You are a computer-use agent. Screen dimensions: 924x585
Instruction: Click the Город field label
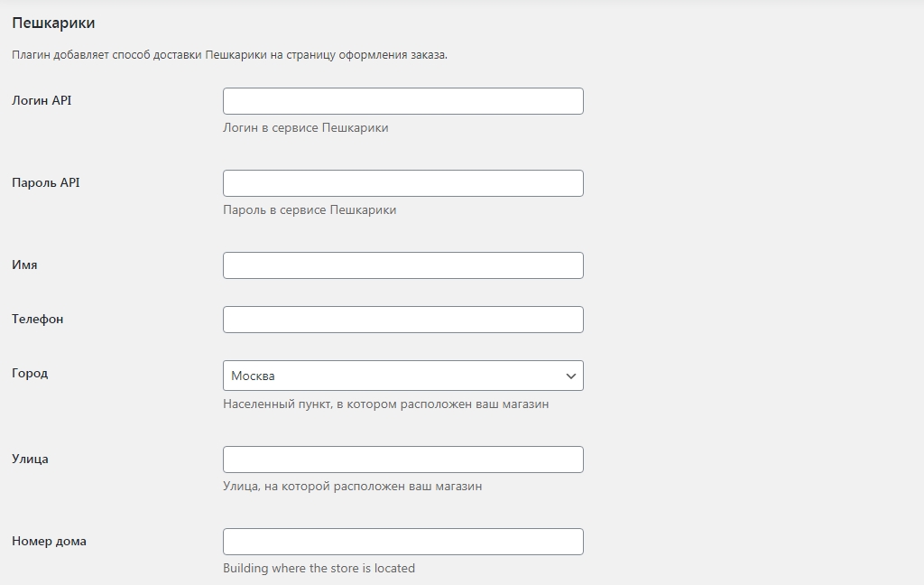[30, 373]
